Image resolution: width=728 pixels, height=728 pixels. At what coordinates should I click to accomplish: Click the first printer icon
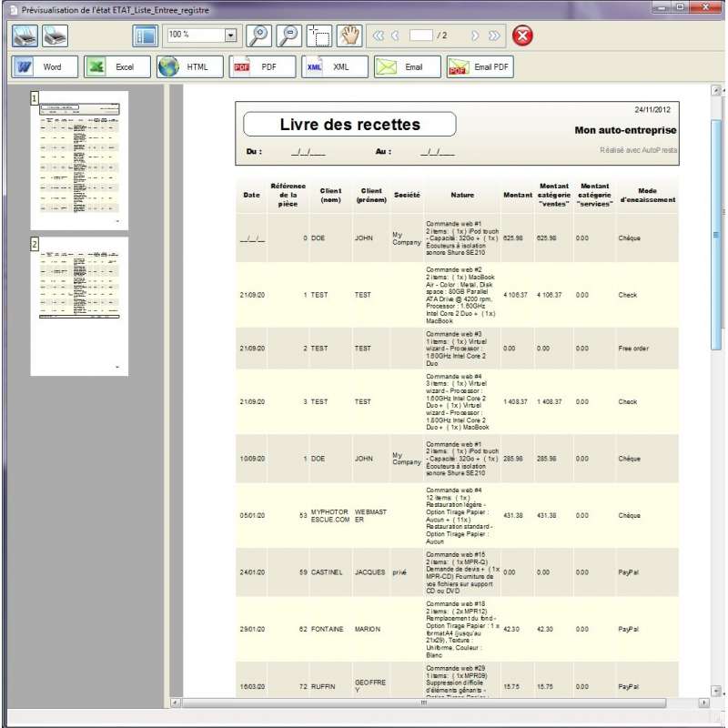(25, 35)
